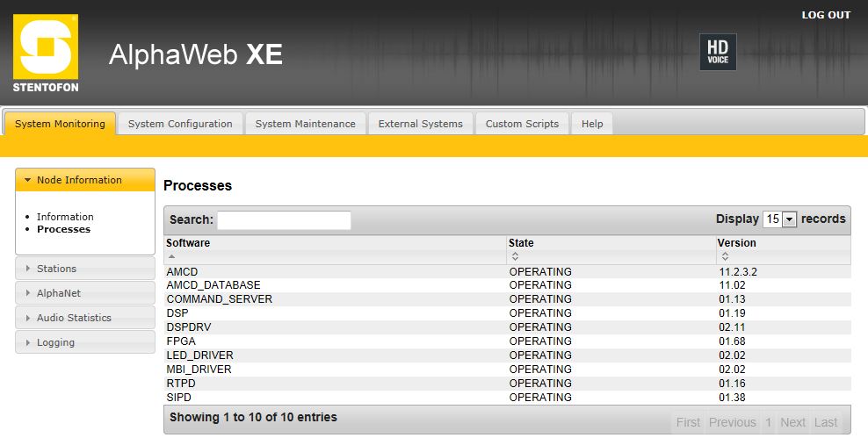
Task: Sort table by State column arrows
Action: 515,256
